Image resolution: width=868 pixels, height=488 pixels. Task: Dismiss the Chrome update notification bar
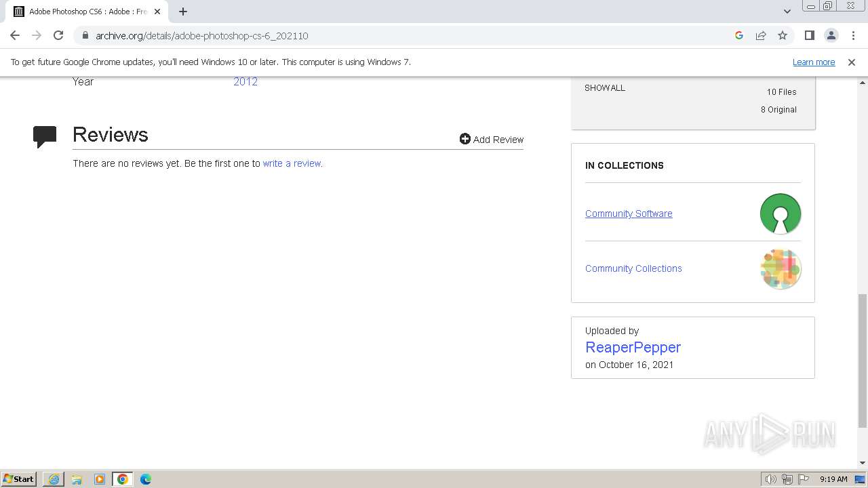(x=852, y=62)
